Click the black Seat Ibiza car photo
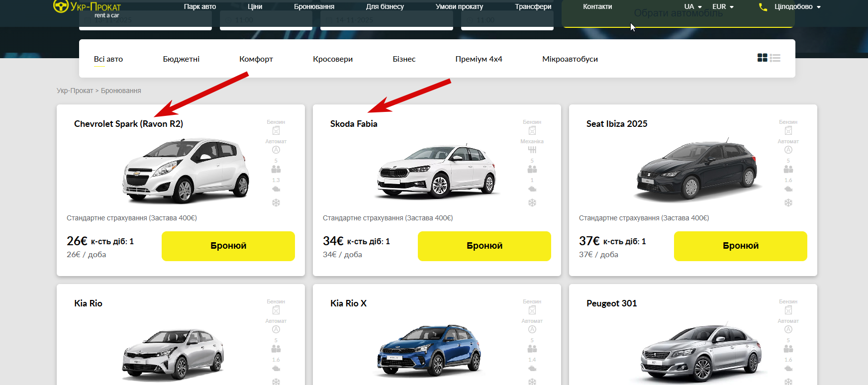The width and height of the screenshot is (868, 385). click(697, 169)
